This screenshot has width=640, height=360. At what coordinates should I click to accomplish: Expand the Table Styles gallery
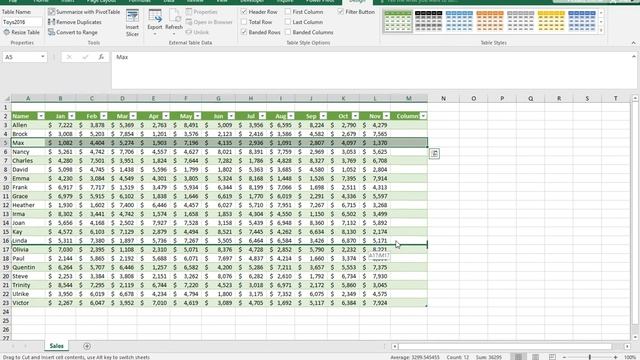coord(601,31)
